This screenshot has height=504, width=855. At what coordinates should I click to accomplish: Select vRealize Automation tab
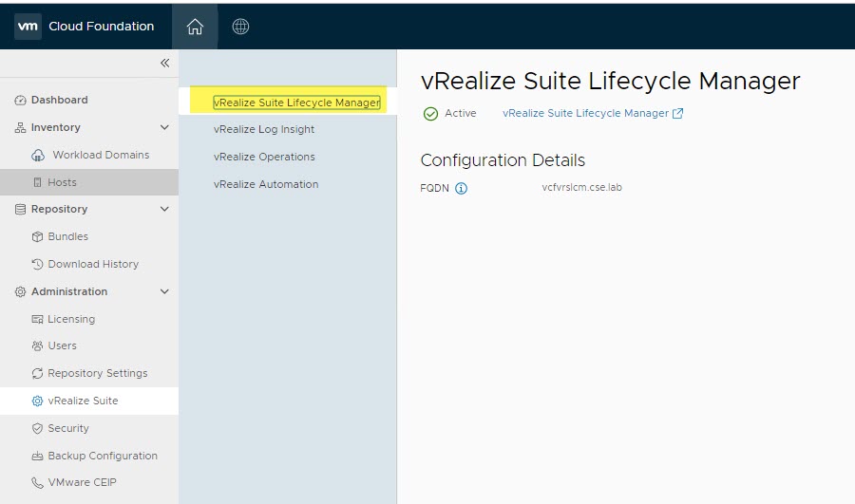point(266,184)
